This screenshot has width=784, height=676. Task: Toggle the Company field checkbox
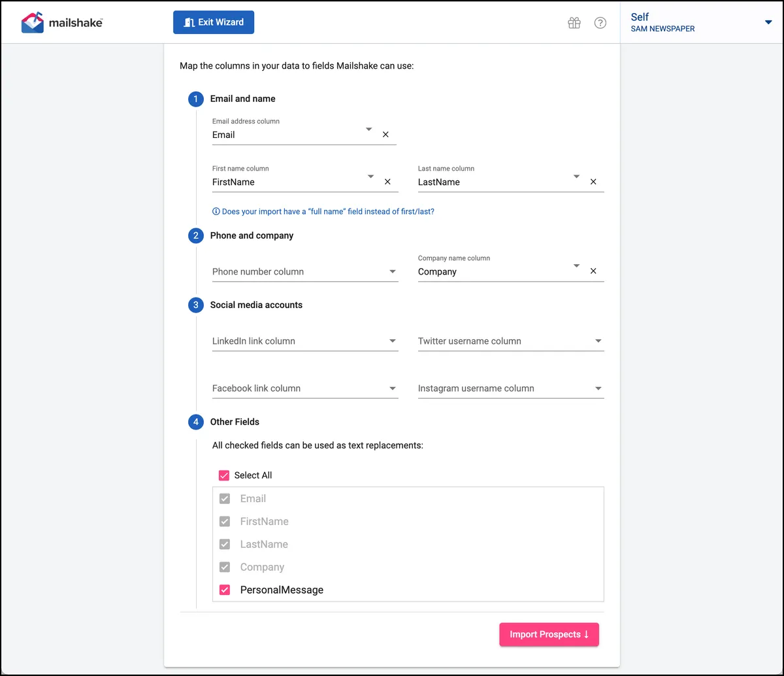coord(225,567)
